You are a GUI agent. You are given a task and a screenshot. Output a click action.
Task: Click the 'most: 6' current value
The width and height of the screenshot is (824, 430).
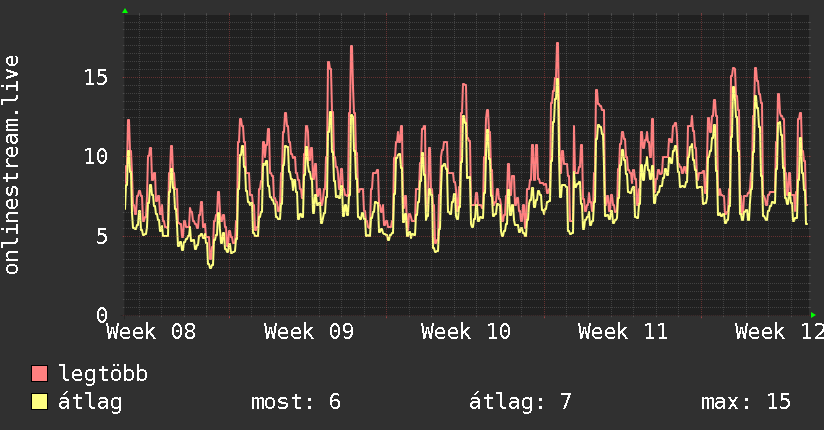click(x=296, y=402)
